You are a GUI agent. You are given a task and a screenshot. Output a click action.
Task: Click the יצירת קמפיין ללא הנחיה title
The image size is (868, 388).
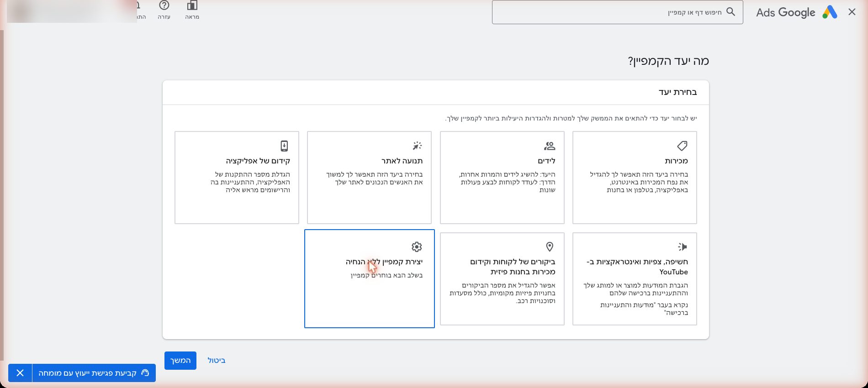coord(384,262)
